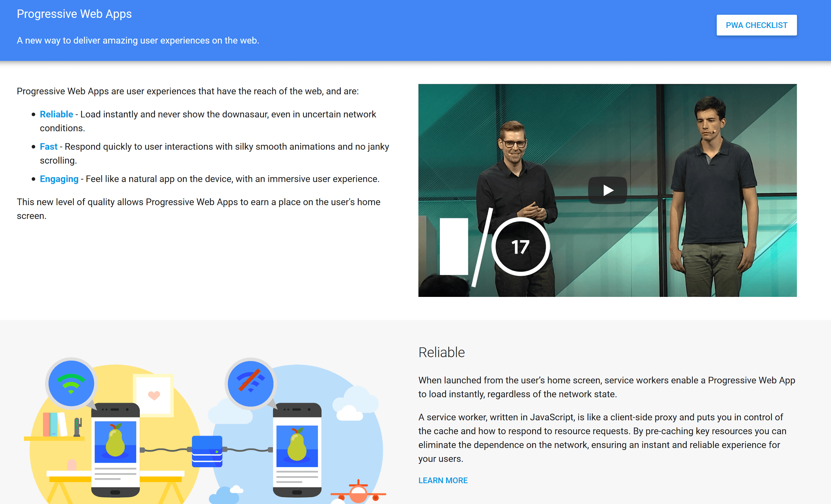831x504 pixels.
Task: Visit the Engaging link
Action: click(59, 179)
